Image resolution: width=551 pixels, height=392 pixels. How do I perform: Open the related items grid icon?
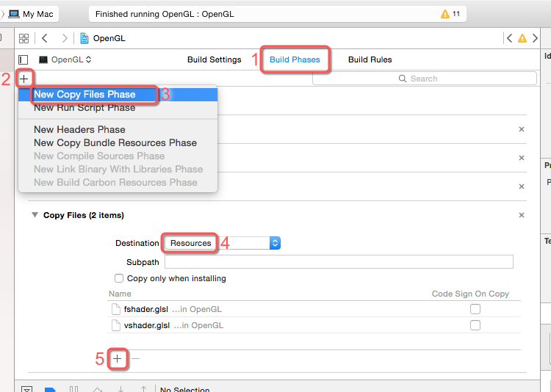tap(24, 38)
